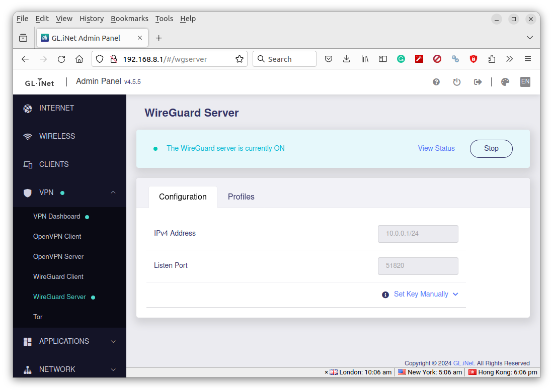
Task: Close the world clock bar with x
Action: click(326, 372)
